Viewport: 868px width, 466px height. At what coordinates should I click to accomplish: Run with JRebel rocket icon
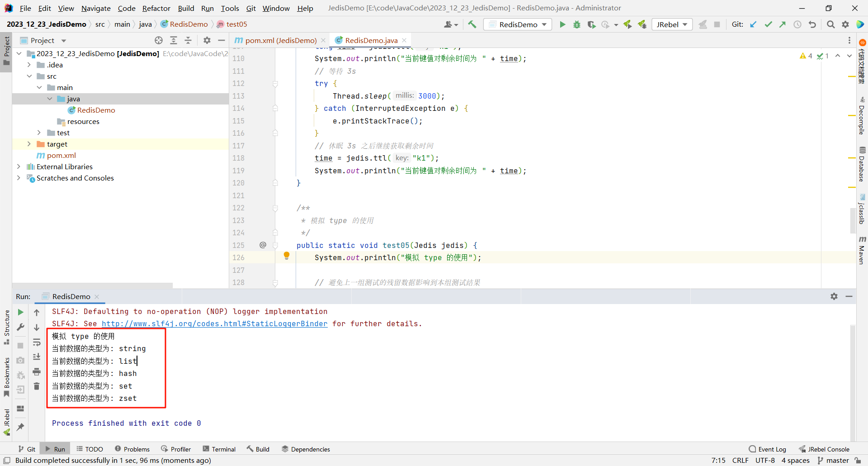627,24
